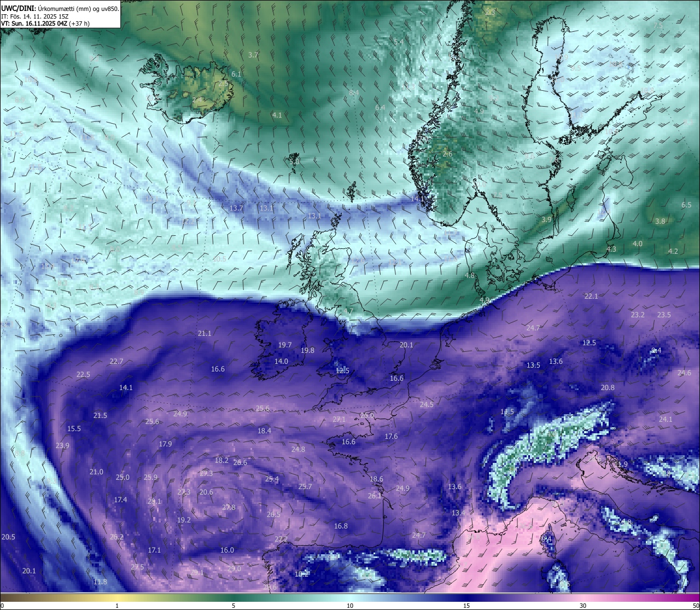Image resolution: width=700 pixels, height=610 pixels.
Task: Click the 19.2 map value
Action: [184, 520]
